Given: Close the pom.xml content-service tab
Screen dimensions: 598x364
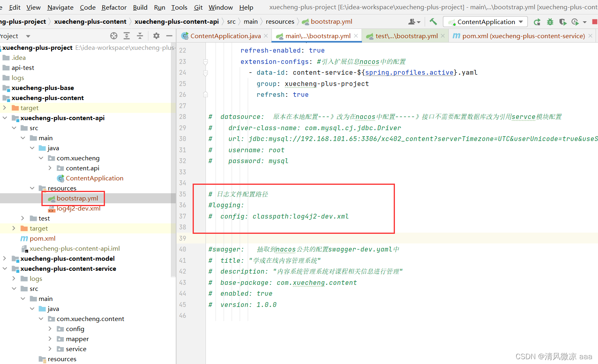Looking at the screenshot, I should pyautogui.click(x=590, y=36).
